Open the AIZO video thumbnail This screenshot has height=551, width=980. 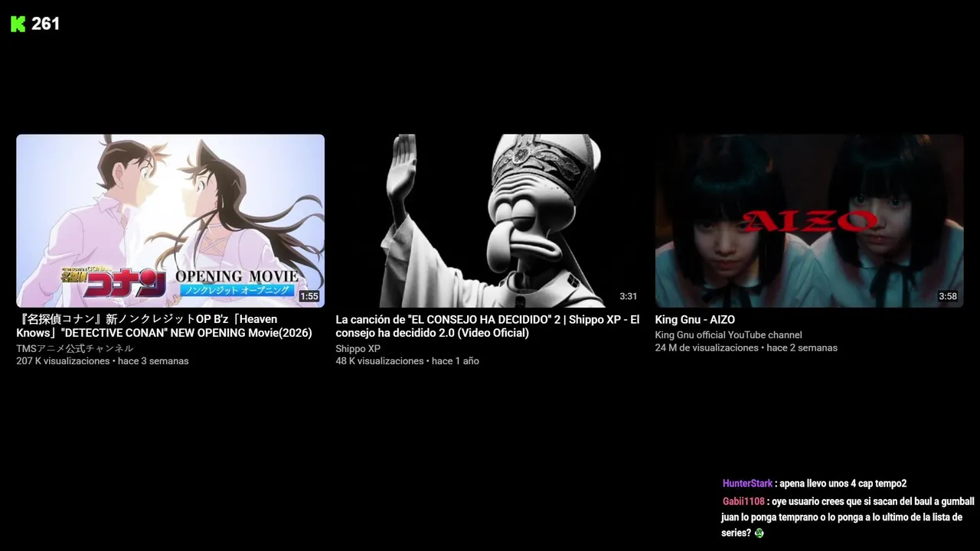pyautogui.click(x=809, y=221)
